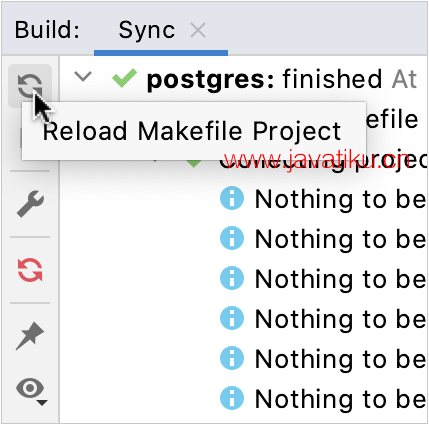
Task: Collapse the postgres tree node
Action: coord(83,77)
